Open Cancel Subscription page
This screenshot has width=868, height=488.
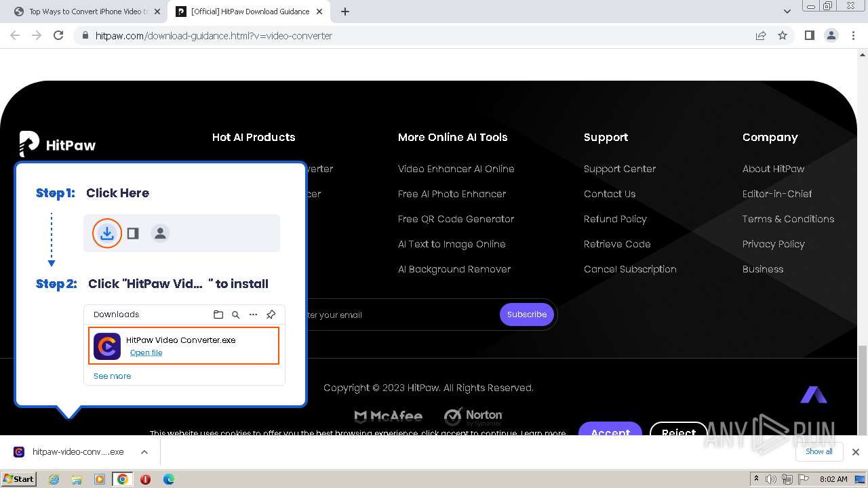tap(630, 269)
